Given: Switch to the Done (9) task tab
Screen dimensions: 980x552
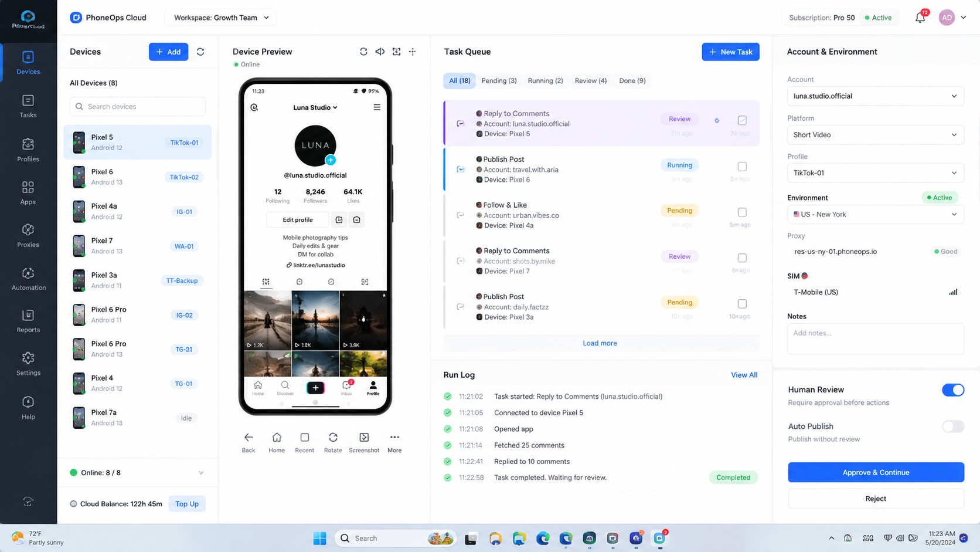Looking at the screenshot, I should [632, 81].
